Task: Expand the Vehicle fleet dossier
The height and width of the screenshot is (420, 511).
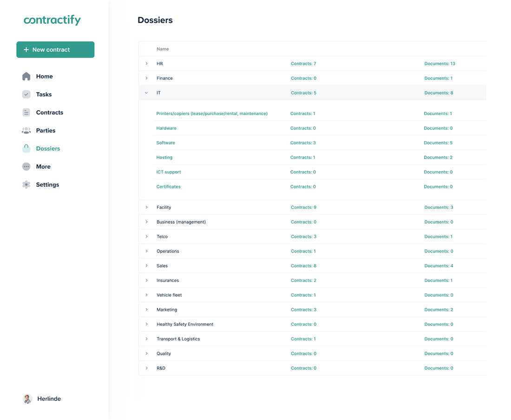Action: pos(147,295)
